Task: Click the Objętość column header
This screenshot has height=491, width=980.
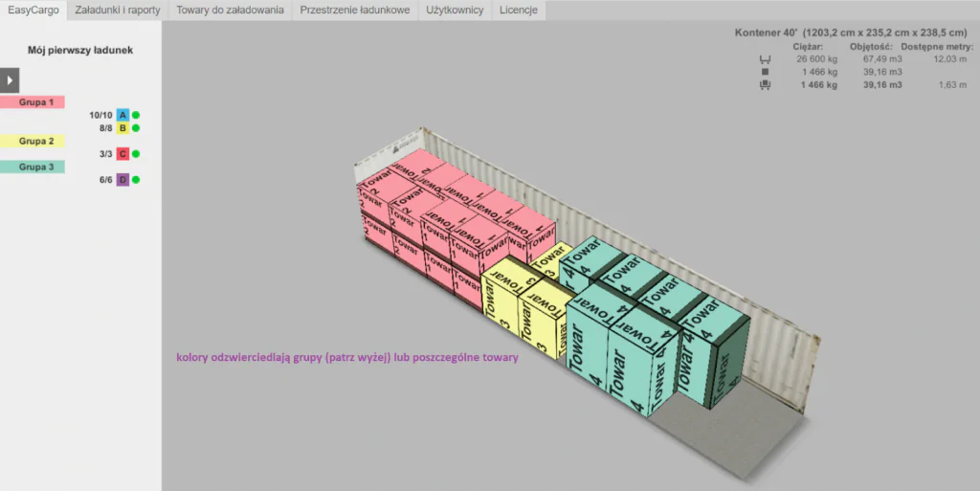Action: 869,47
